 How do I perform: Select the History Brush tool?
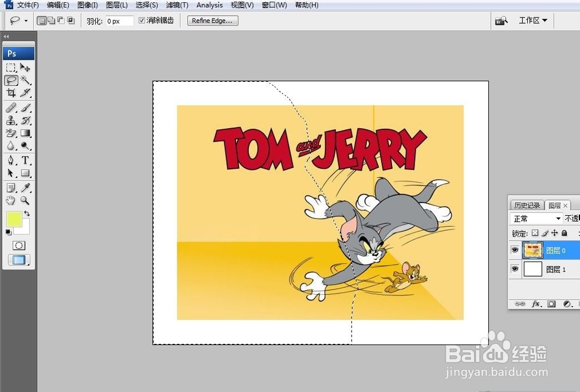pyautogui.click(x=25, y=120)
